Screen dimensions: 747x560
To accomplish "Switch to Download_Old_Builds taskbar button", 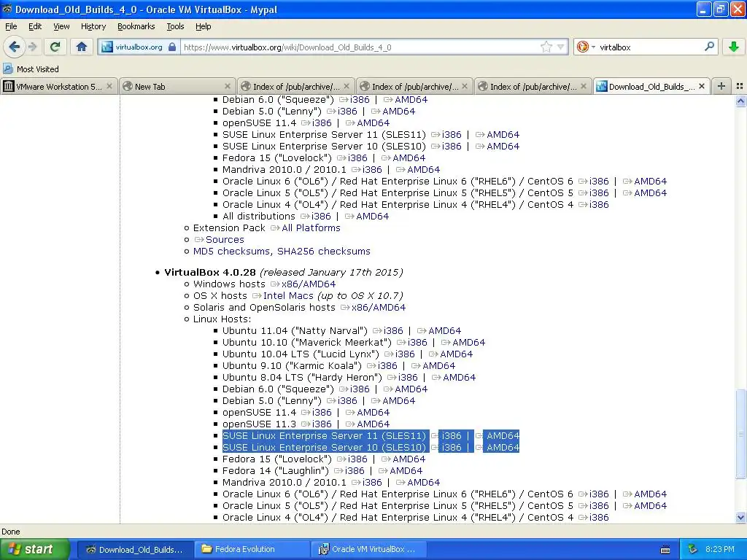I will click(135, 549).
